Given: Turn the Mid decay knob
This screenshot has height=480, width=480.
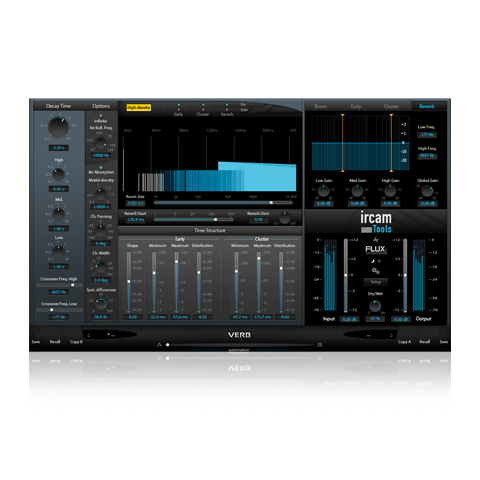Looking at the screenshot, I should pos(59,214).
